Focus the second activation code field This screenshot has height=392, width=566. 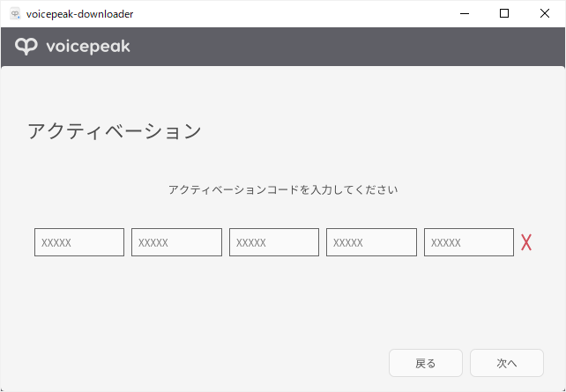[x=176, y=242]
